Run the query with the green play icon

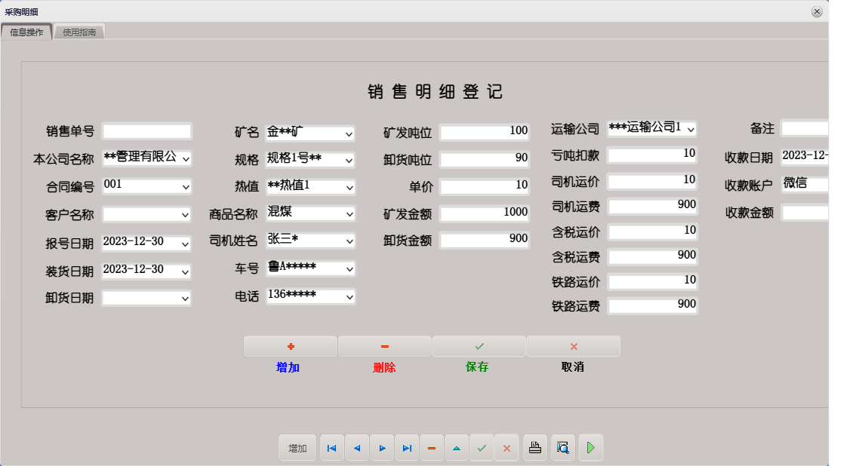tap(590, 447)
